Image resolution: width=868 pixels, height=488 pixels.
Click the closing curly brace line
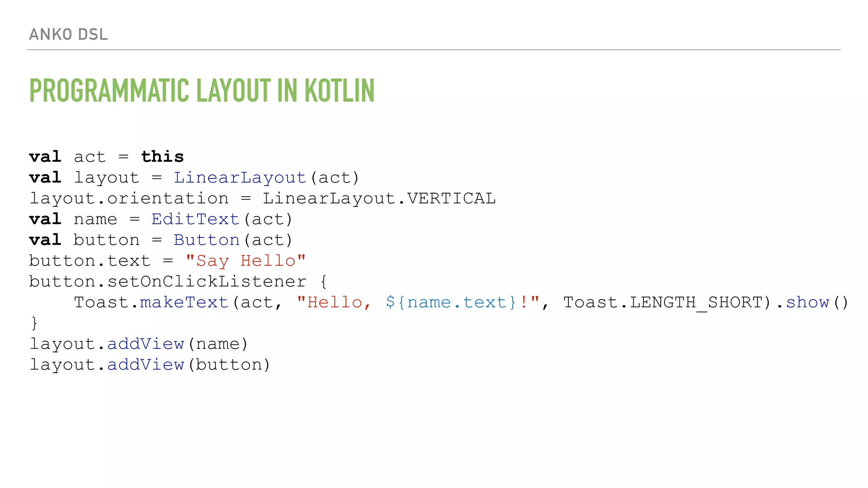click(x=34, y=323)
